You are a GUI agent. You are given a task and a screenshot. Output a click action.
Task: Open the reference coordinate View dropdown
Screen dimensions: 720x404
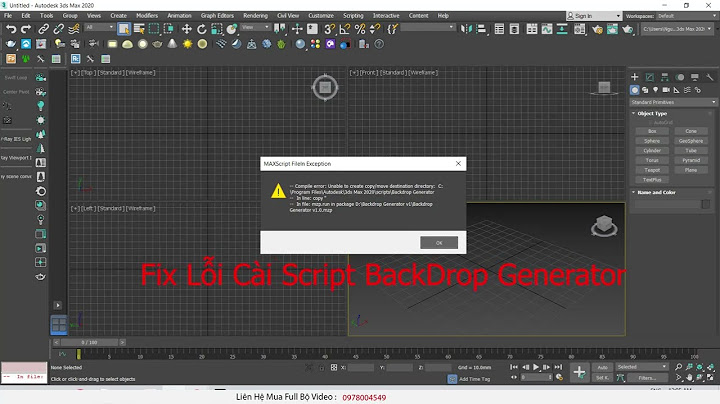click(255, 27)
